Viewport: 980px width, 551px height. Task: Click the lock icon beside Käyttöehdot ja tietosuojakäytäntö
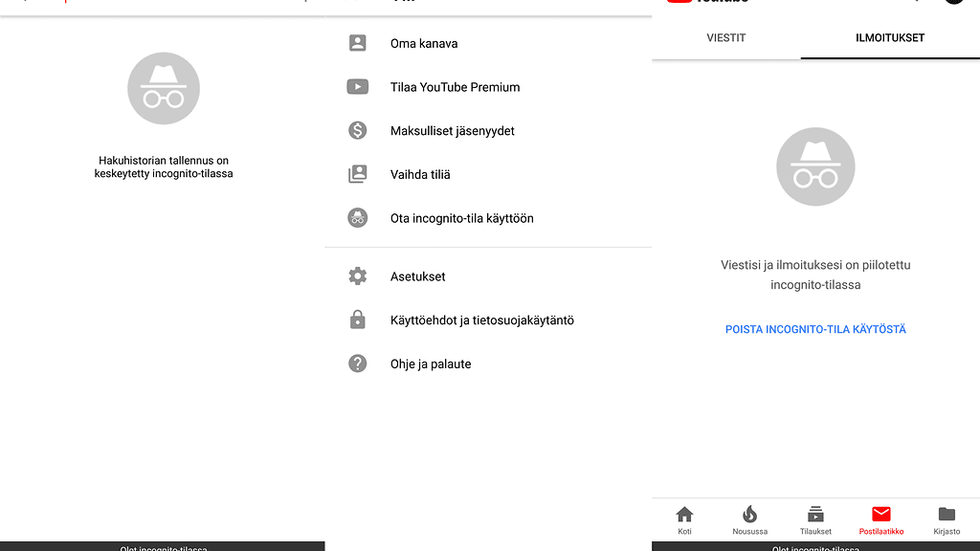point(358,320)
